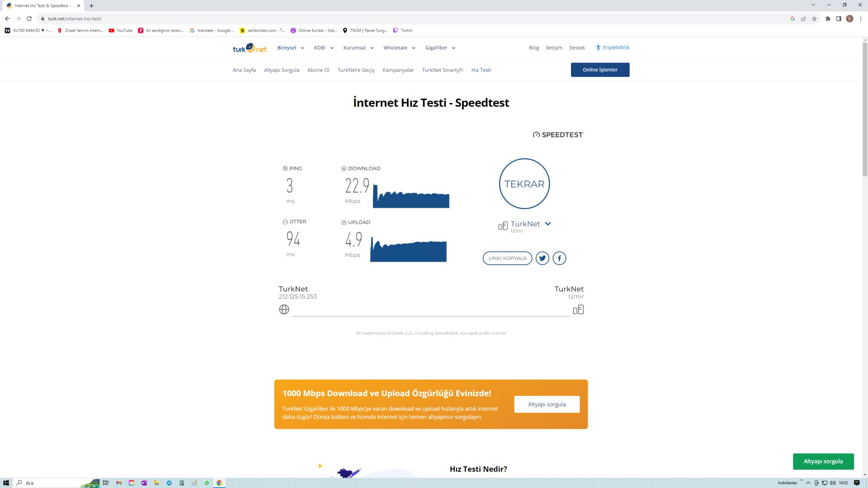Click Online İşlemler button
Screen dimensions: 868x488
point(599,70)
